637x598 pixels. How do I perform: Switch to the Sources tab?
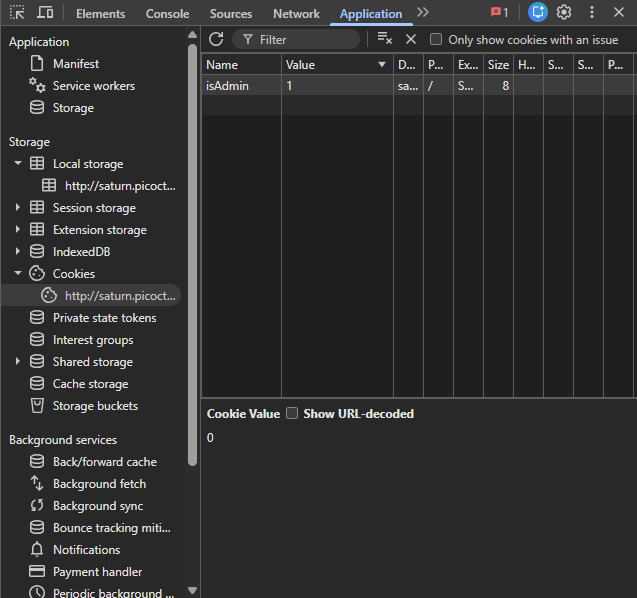pos(231,14)
